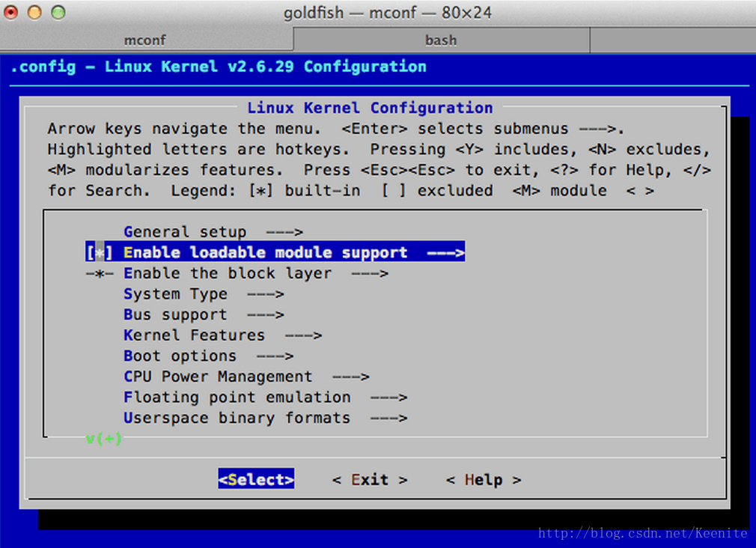Click the Select button

[x=256, y=479]
